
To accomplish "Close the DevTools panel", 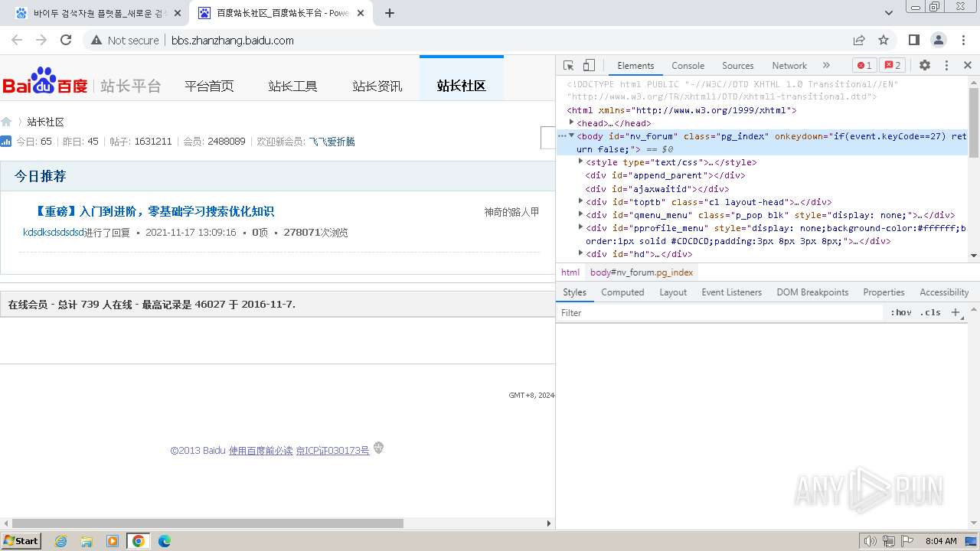I will click(x=968, y=66).
